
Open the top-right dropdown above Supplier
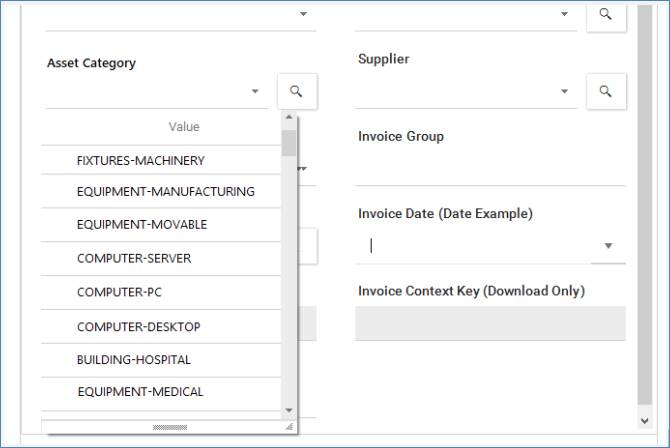[564, 14]
